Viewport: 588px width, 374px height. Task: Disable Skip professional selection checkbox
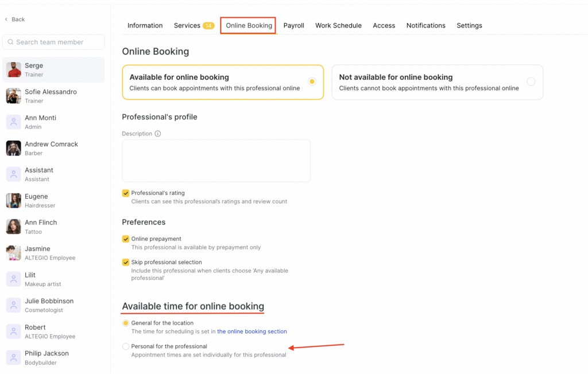pyautogui.click(x=126, y=263)
